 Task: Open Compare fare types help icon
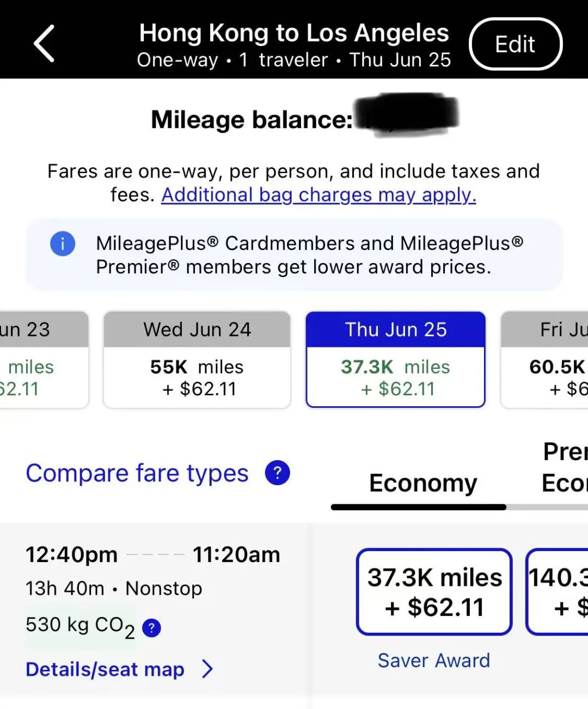[x=277, y=473]
